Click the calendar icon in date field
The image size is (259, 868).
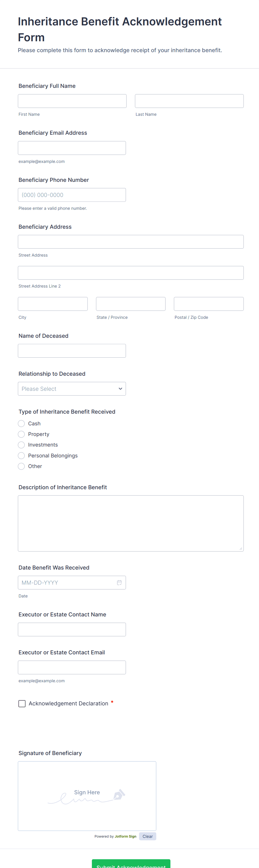point(119,583)
